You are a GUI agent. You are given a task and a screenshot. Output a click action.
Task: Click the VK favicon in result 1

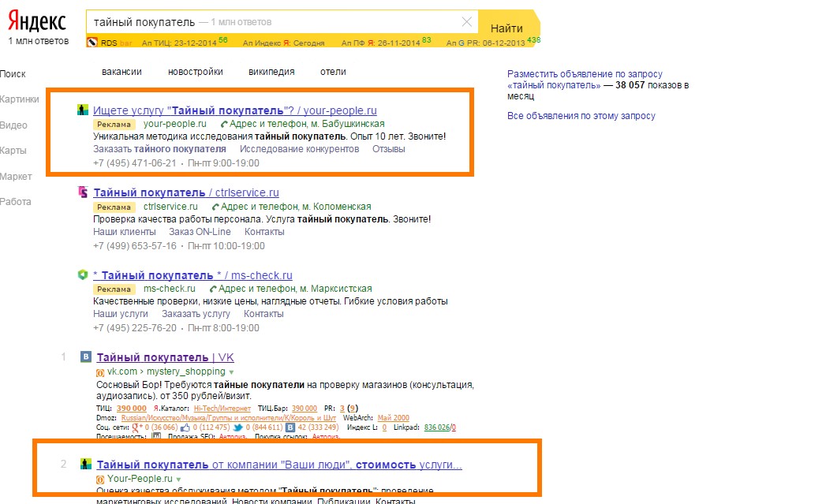tap(86, 357)
